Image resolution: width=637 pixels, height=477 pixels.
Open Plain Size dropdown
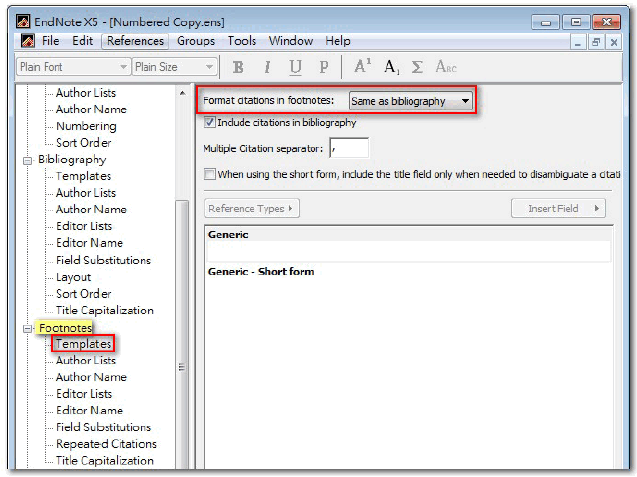[x=175, y=67]
